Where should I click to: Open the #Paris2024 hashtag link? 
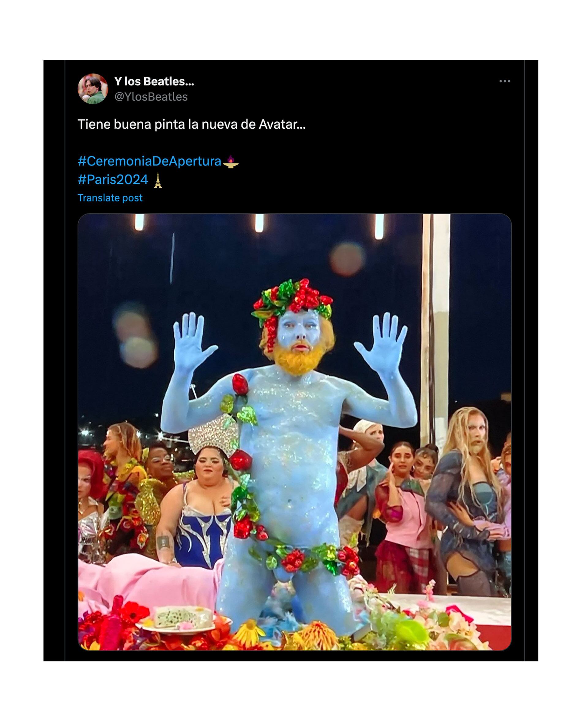[x=113, y=180]
